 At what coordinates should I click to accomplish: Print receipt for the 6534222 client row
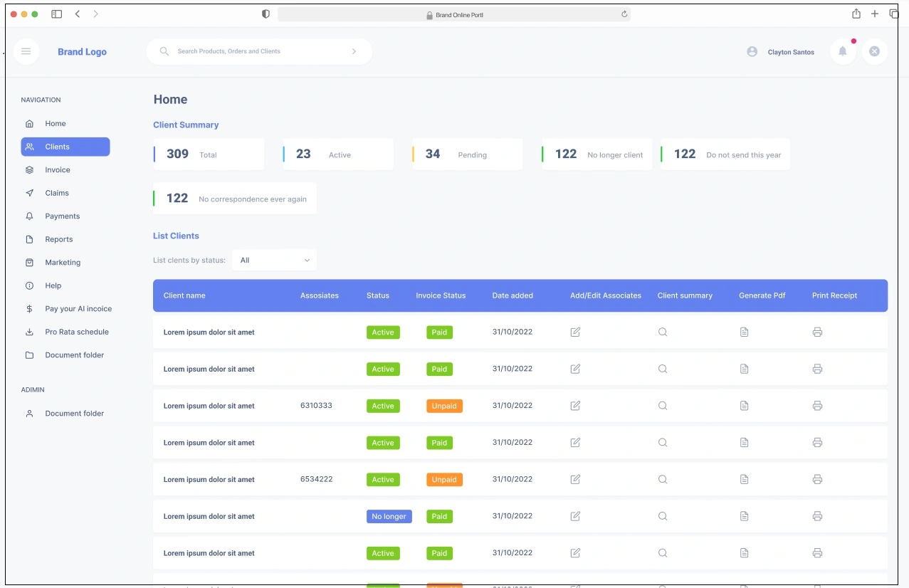[817, 479]
